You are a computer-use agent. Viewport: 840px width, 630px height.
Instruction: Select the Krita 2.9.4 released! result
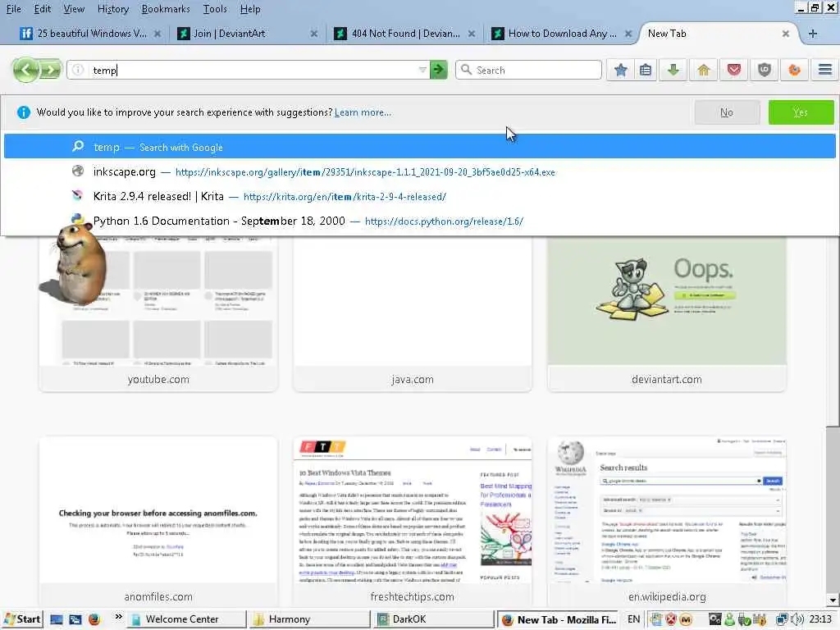tap(419, 196)
